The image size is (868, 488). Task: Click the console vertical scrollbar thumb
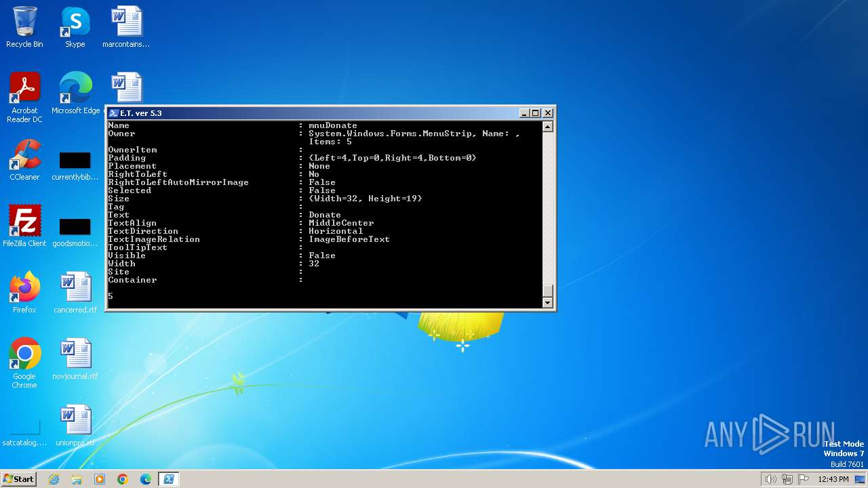pos(548,291)
